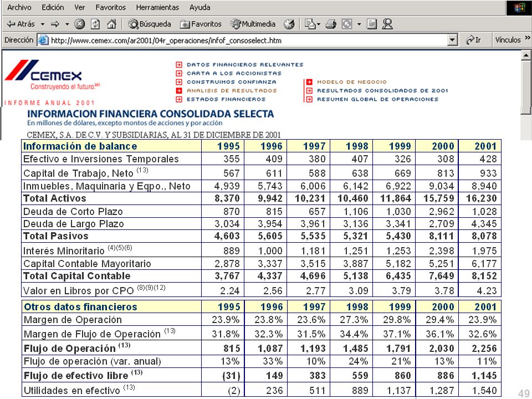
Task: Select the Deuda de Largo Plazo row label
Action: [x=73, y=224]
